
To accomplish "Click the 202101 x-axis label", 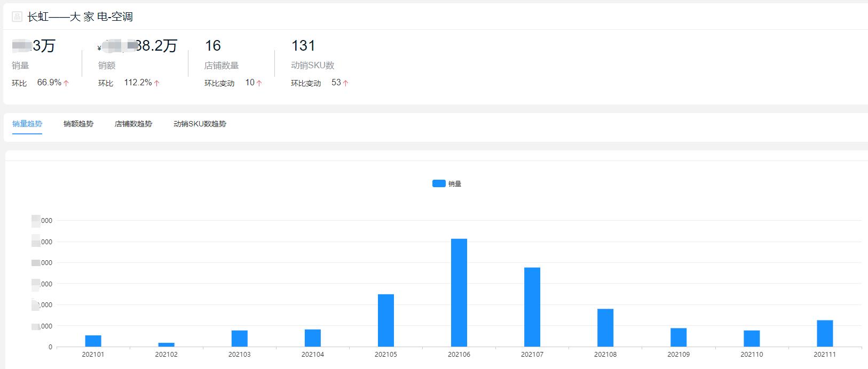I will (x=93, y=355).
